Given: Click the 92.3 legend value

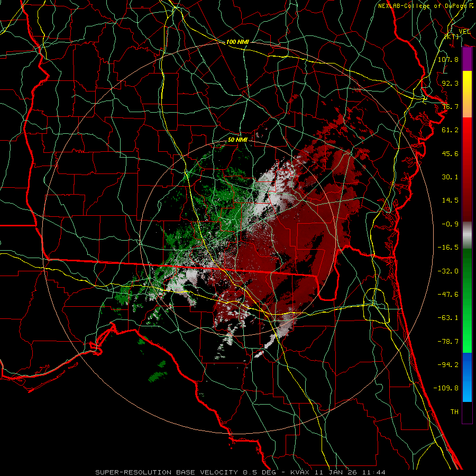Looking at the screenshot, I should point(450,83).
